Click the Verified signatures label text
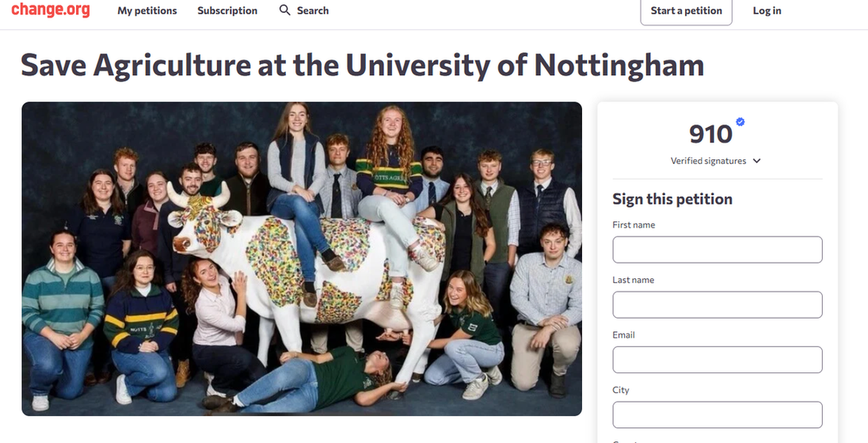 [708, 161]
